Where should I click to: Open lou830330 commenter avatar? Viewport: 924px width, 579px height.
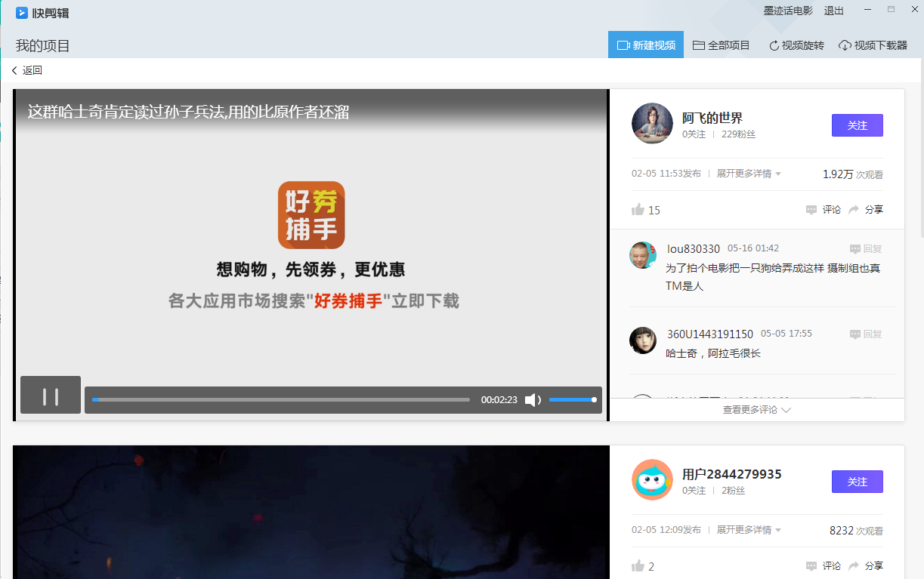(x=643, y=255)
